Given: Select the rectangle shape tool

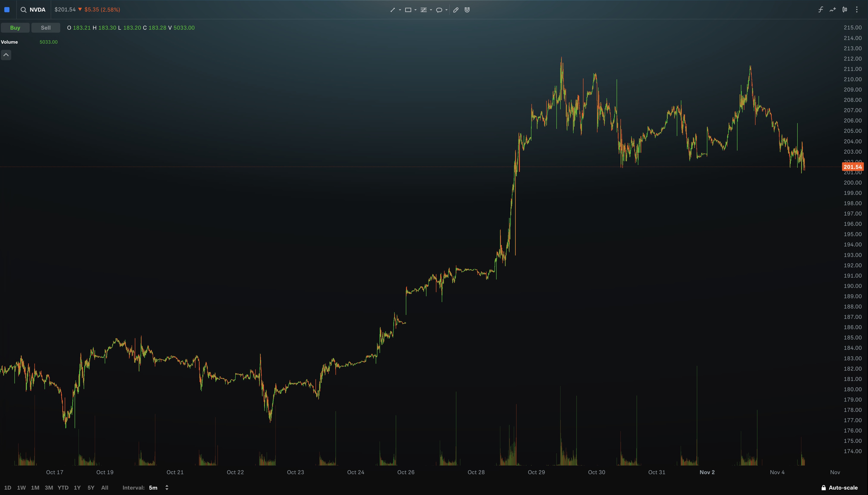Looking at the screenshot, I should (408, 10).
